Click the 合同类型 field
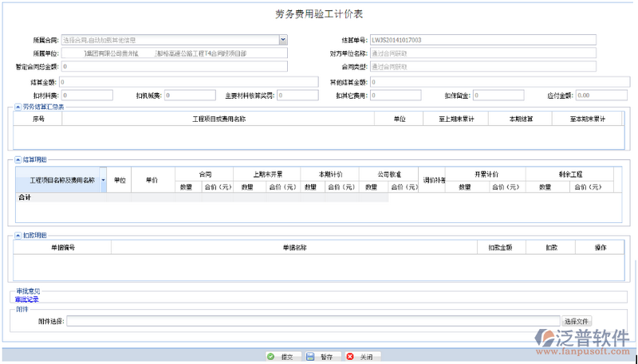This screenshot has width=638, height=364. (482, 67)
